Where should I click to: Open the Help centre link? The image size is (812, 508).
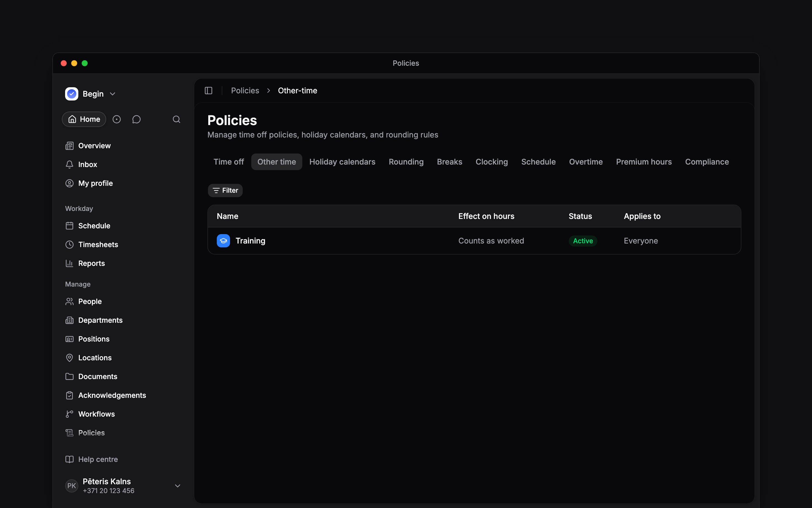(124, 459)
